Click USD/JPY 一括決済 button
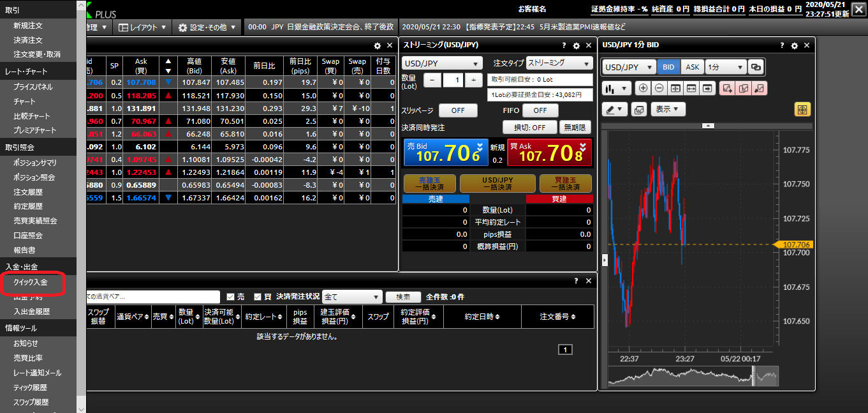 [x=497, y=184]
